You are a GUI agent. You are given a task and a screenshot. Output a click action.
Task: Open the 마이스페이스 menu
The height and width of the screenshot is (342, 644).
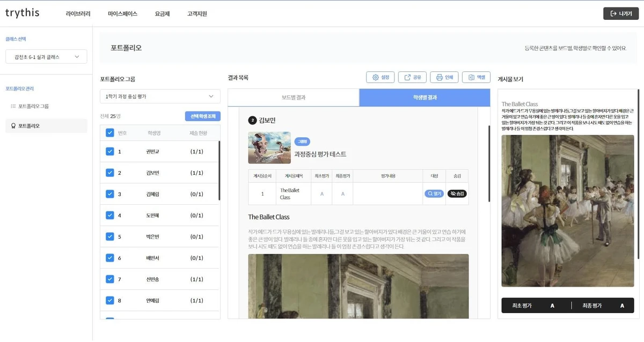[x=122, y=14]
